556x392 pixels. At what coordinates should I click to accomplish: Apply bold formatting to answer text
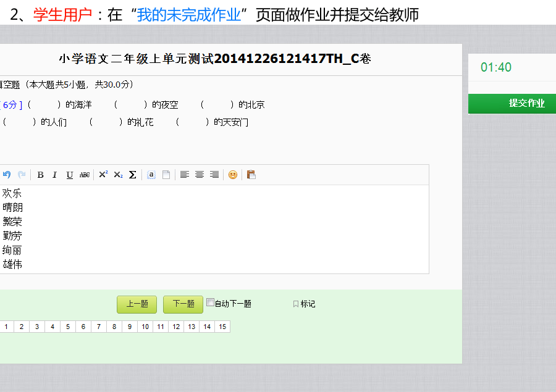(41, 175)
